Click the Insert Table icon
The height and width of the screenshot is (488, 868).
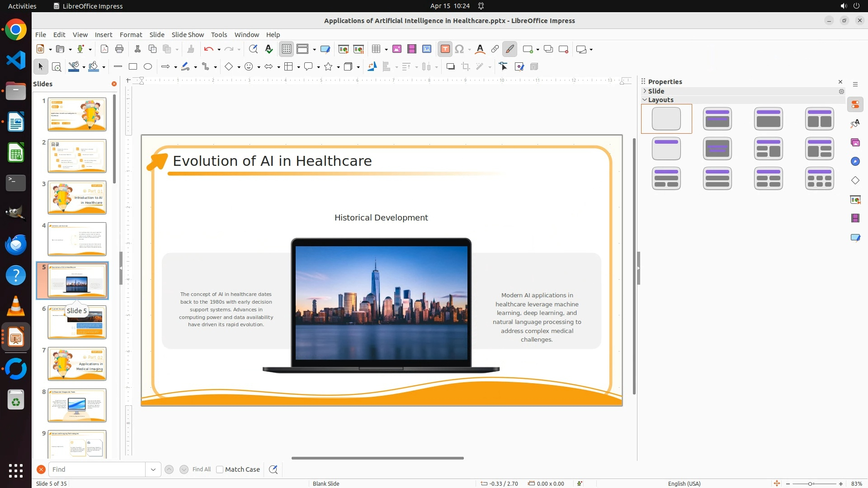click(x=376, y=49)
